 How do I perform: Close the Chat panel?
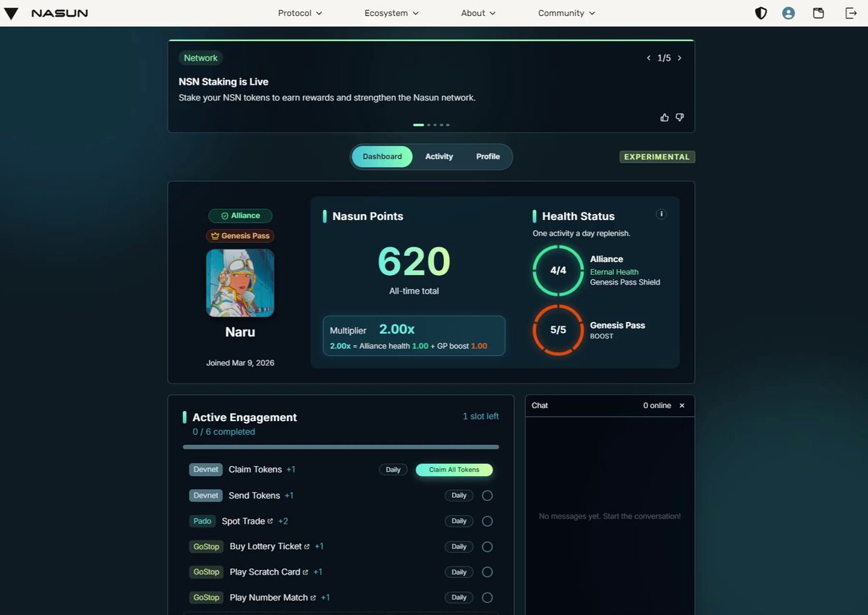pos(681,406)
